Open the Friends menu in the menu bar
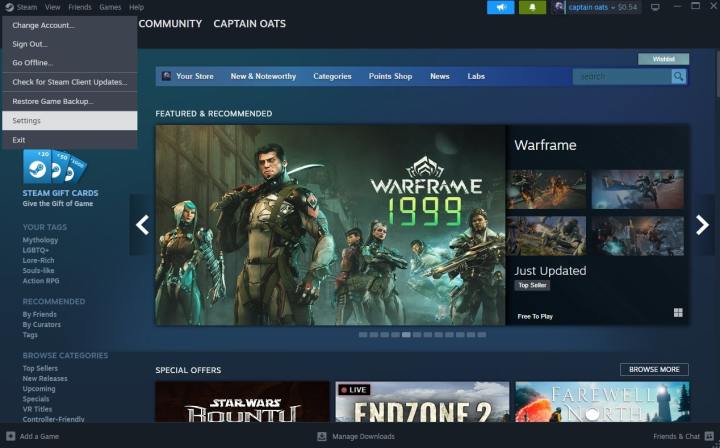This screenshot has height=448, width=720. (x=78, y=7)
